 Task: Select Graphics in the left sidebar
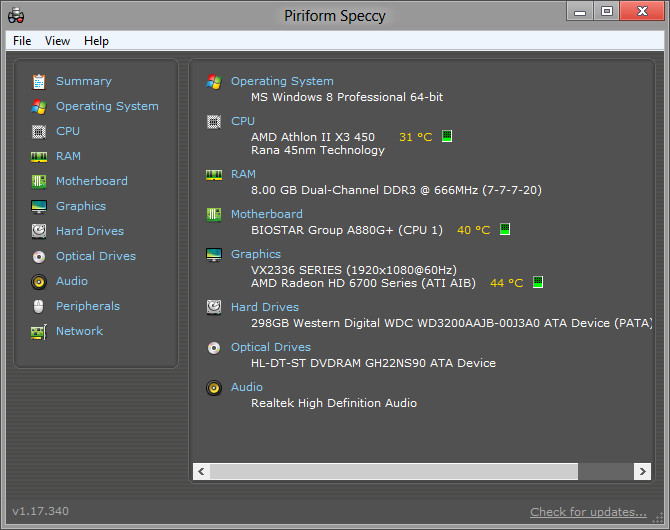80,206
